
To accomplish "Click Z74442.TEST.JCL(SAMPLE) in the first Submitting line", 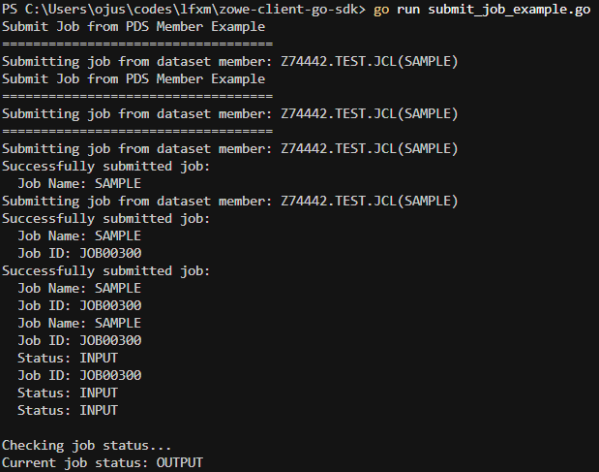I will pyautogui.click(x=369, y=61).
